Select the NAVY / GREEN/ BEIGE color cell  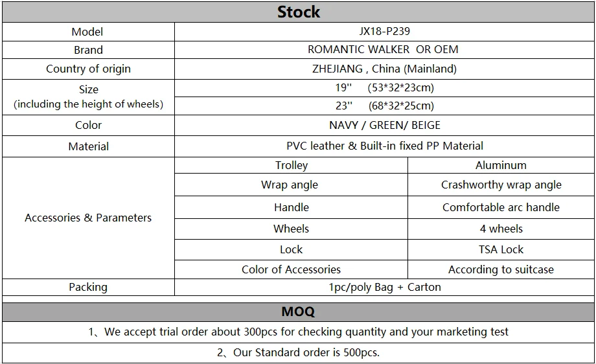click(384, 125)
